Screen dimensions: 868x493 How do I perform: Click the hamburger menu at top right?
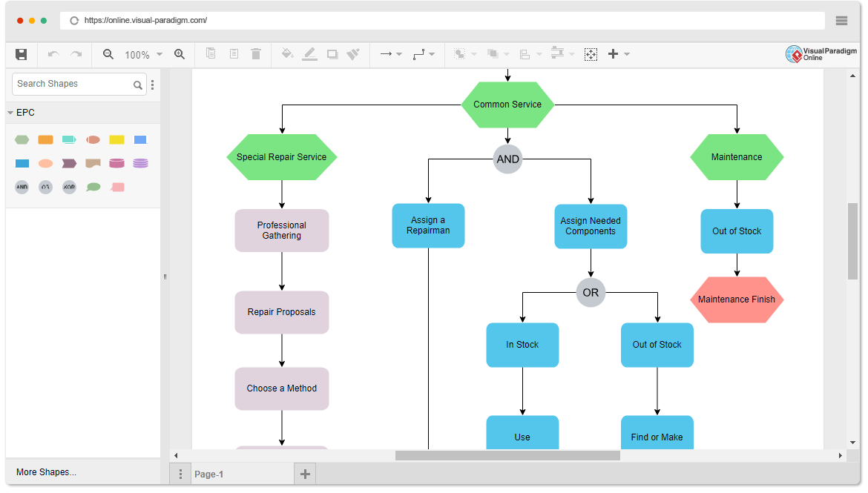coord(841,21)
